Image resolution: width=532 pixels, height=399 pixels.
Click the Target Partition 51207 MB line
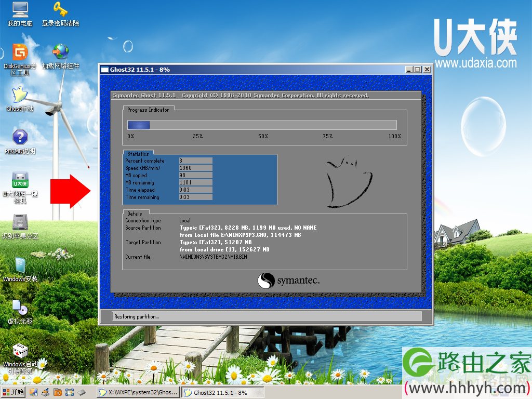[x=216, y=242]
